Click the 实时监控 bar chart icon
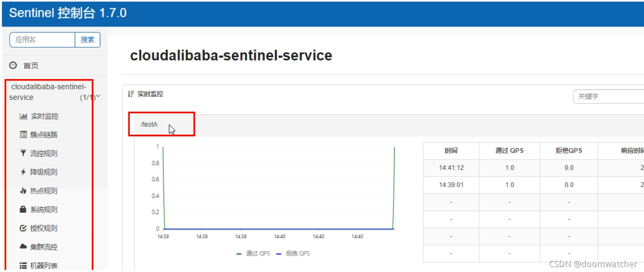The width and height of the screenshot is (644, 272). point(23,116)
